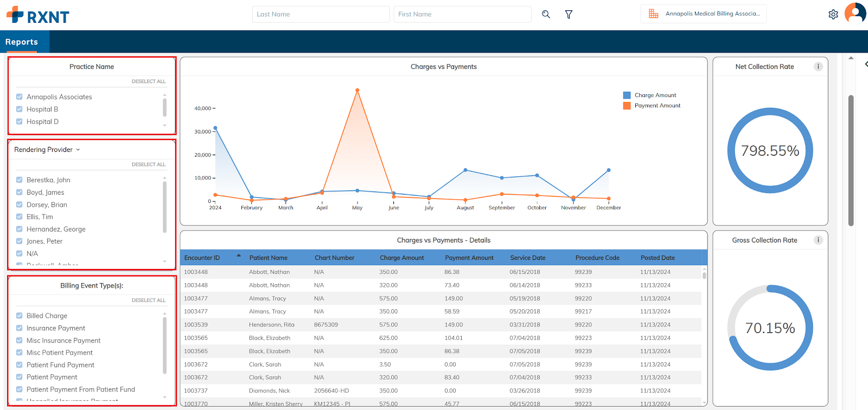
Task: Toggle the Boyd, James provider checkbox
Action: click(20, 193)
